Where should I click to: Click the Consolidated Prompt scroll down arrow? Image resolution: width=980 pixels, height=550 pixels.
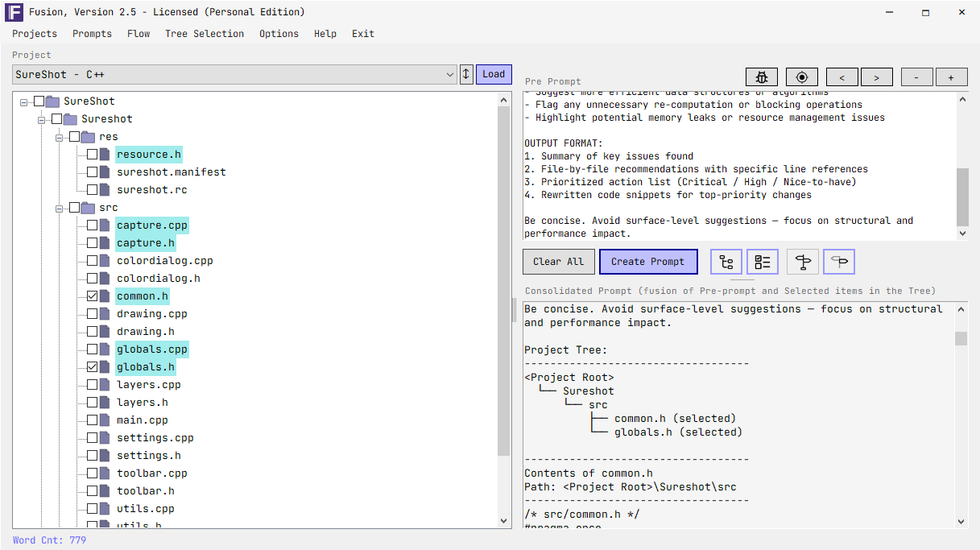[961, 522]
